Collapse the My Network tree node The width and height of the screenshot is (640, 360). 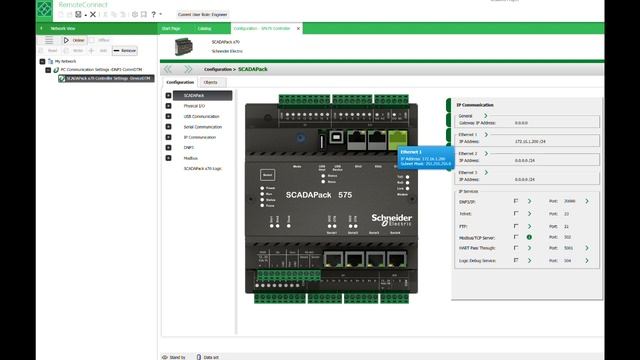42,61
